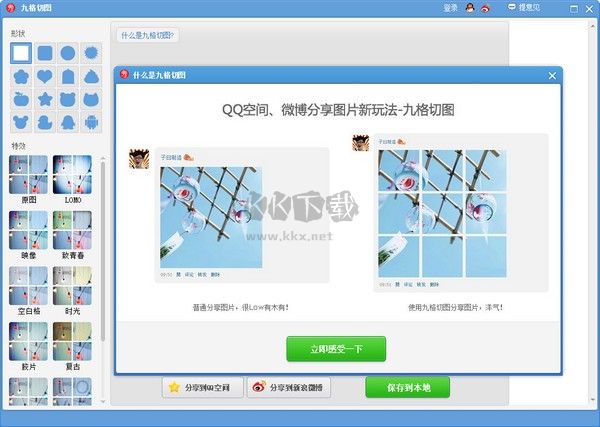Click 登录 in the title bar
Image resolution: width=600 pixels, height=427 pixels.
point(450,8)
